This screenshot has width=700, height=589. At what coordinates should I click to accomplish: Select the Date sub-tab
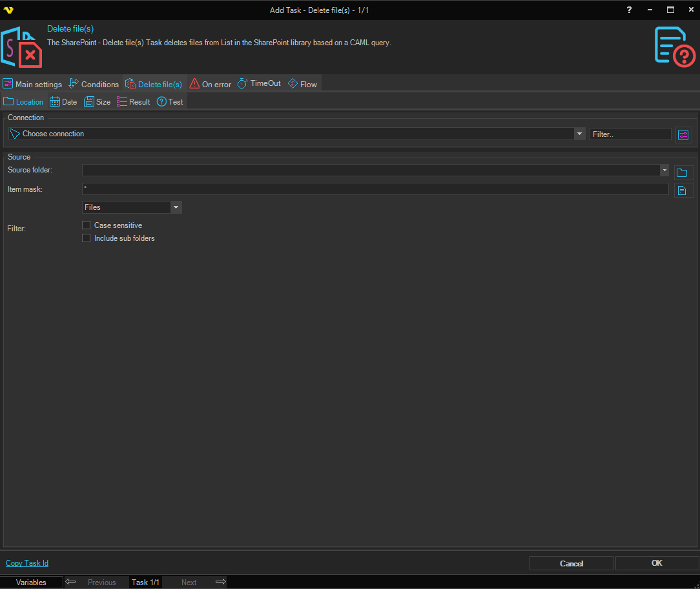(63, 102)
